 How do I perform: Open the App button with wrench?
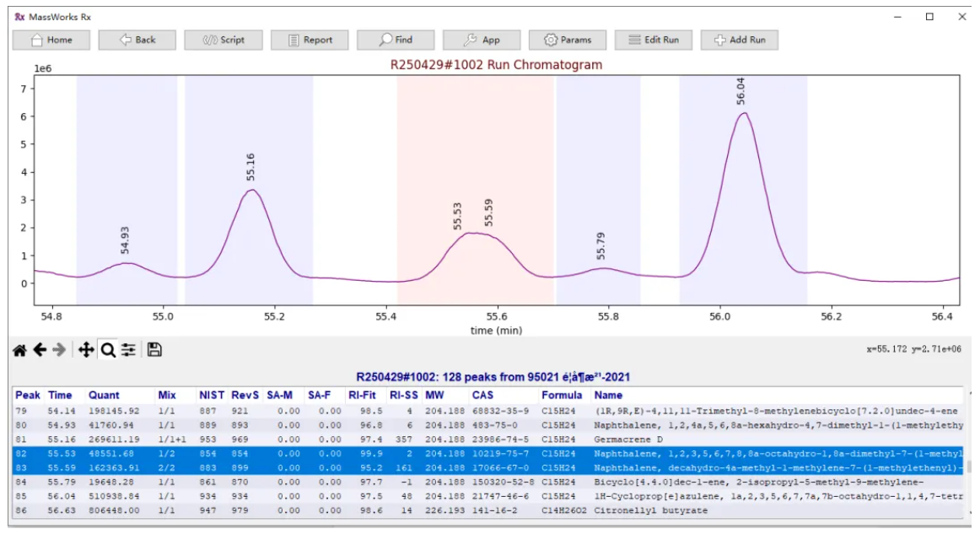tap(482, 40)
